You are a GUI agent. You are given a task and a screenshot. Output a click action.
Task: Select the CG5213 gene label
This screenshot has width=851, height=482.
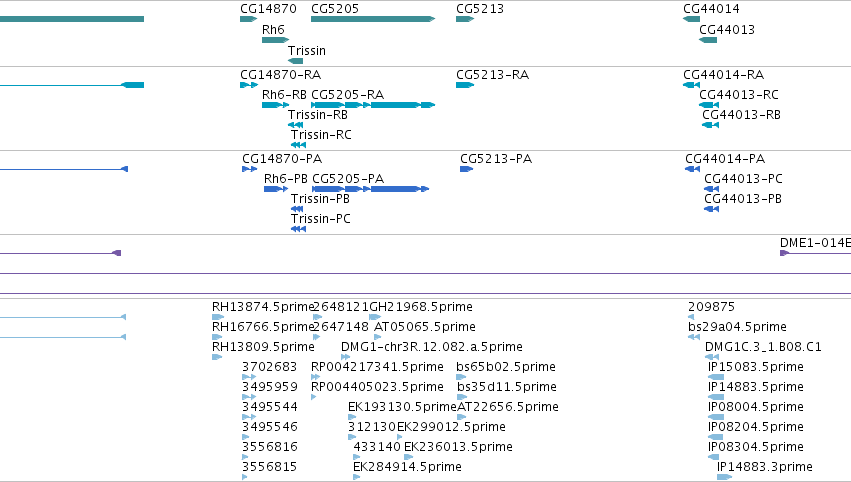(x=480, y=9)
